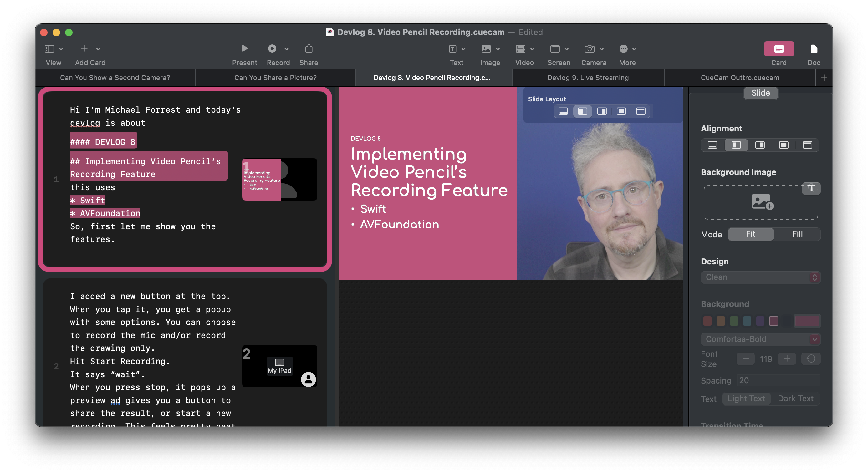
Task: Click card 2 My iPad thumbnail
Action: (x=279, y=366)
